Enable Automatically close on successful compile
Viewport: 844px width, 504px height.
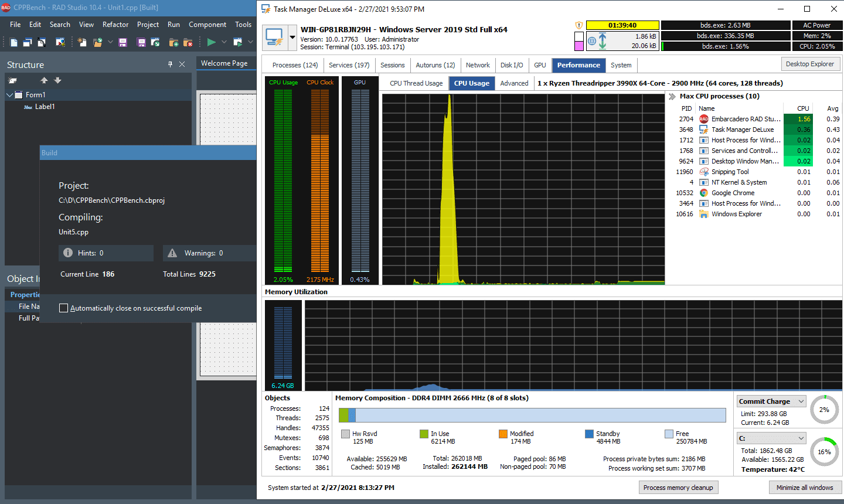[x=64, y=308]
